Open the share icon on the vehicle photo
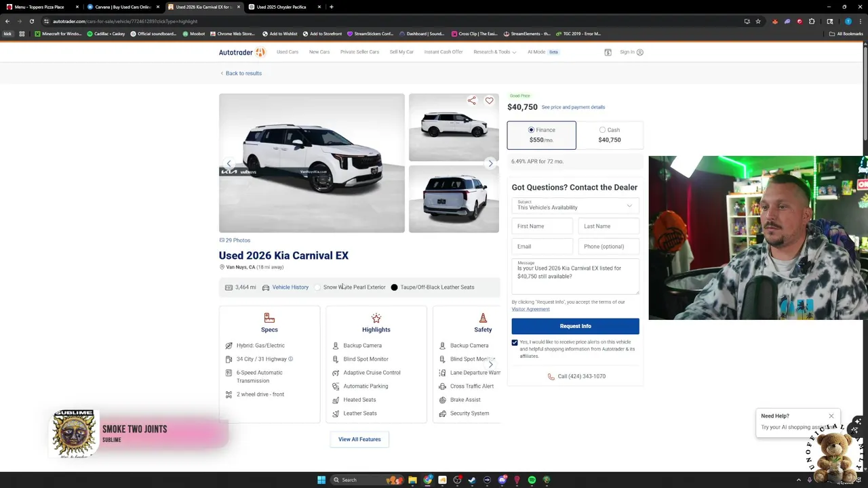The image size is (868, 488). [x=471, y=100]
